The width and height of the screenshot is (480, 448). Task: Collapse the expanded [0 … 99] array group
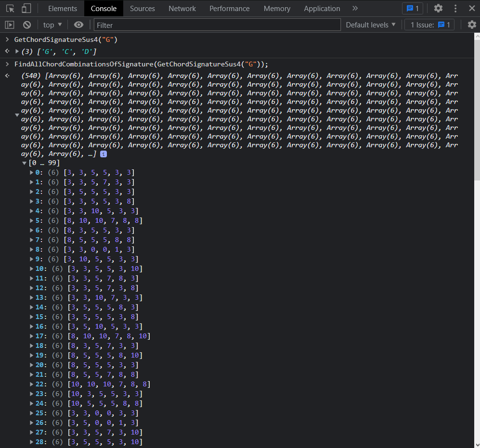[24, 163]
